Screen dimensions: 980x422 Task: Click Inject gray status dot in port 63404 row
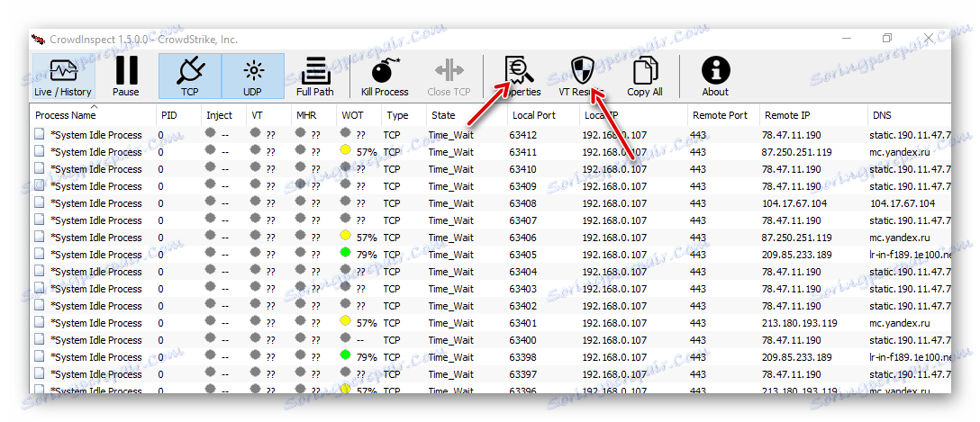tap(210, 270)
